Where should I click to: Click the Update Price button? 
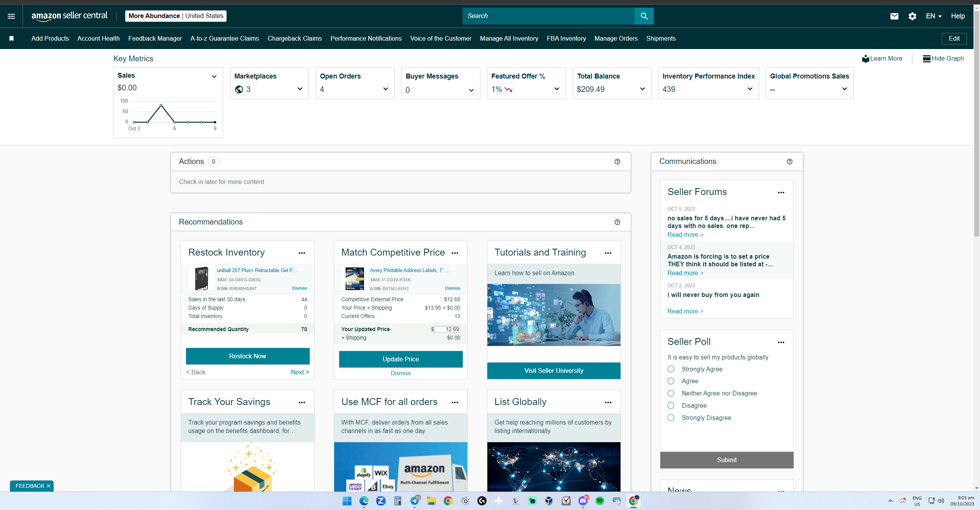coord(401,359)
